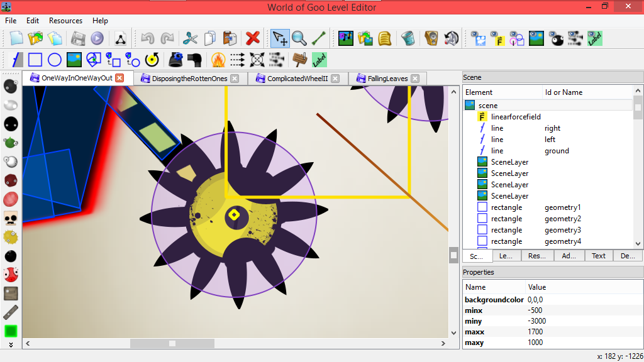The width and height of the screenshot is (644, 362).
Task: Add a fire particle effect
Action: 218,60
